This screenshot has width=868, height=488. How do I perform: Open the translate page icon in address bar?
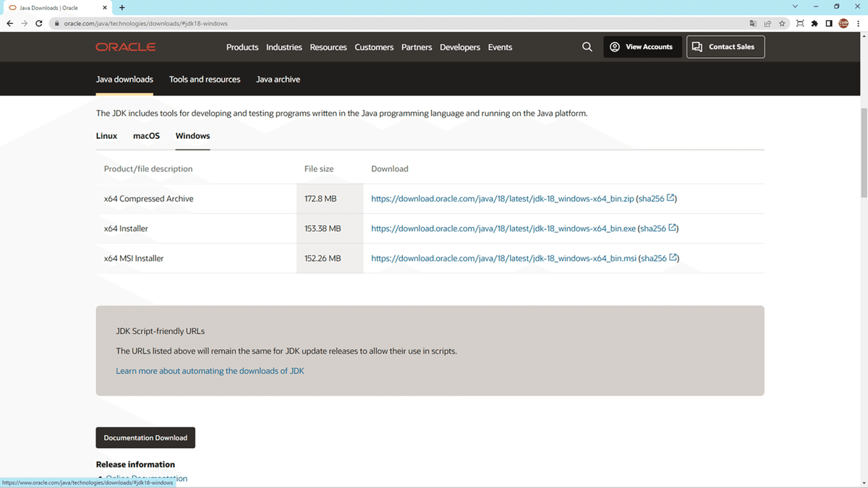point(753,23)
